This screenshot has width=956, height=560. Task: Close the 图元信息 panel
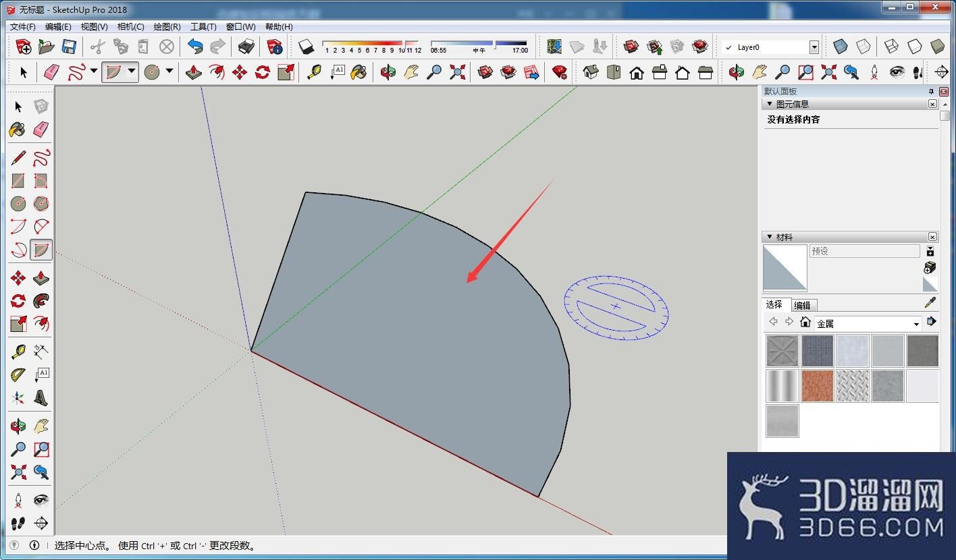(932, 104)
